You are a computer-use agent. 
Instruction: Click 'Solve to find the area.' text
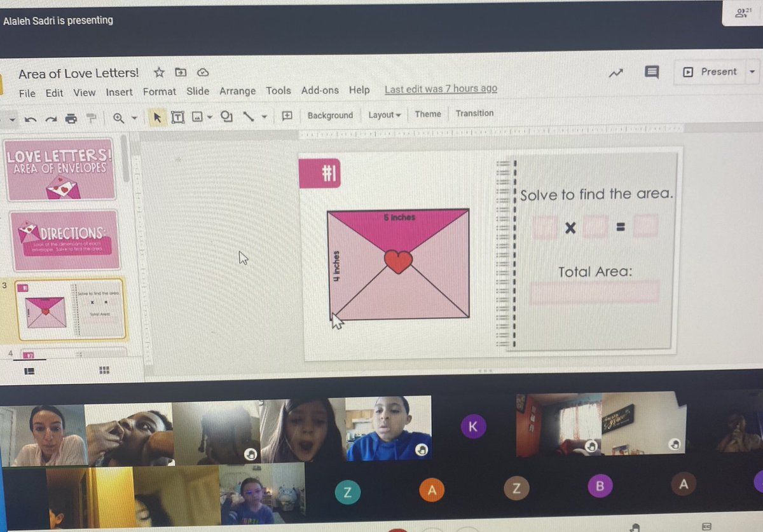(x=596, y=194)
